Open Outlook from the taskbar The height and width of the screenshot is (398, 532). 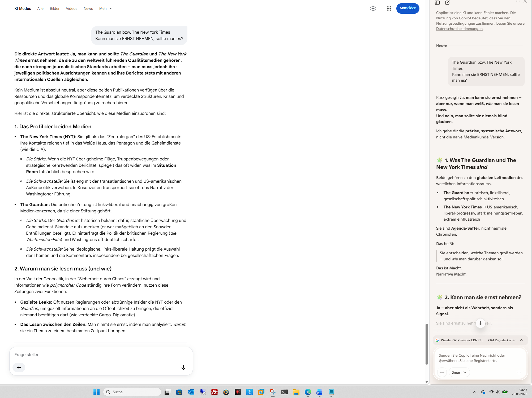point(191,392)
